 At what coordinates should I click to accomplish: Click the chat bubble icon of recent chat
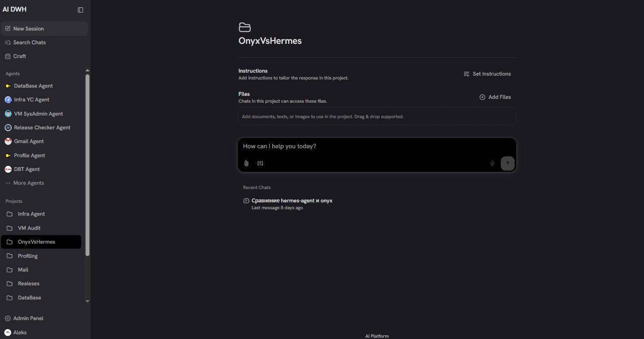pyautogui.click(x=246, y=201)
